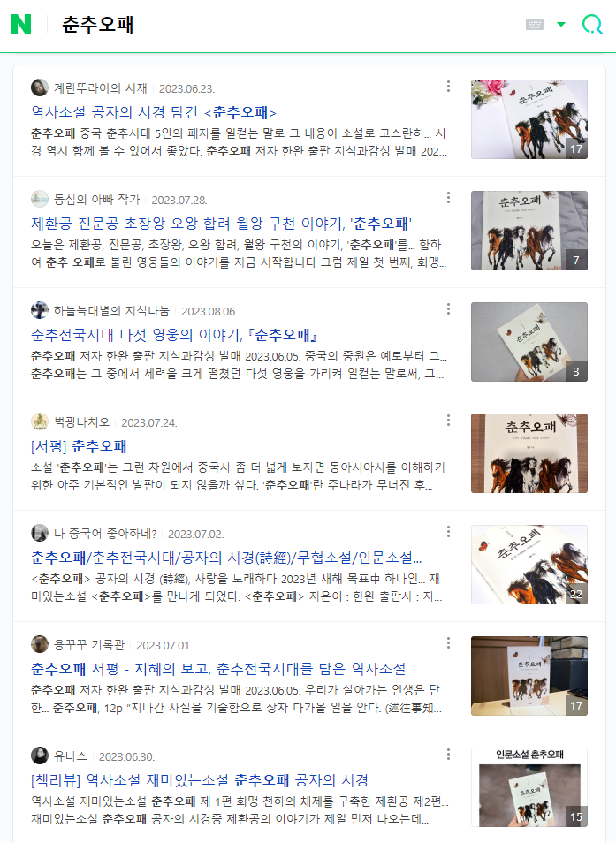
Task: Click the 계란뚜라이의 서재 profile avatar
Action: tap(39, 87)
